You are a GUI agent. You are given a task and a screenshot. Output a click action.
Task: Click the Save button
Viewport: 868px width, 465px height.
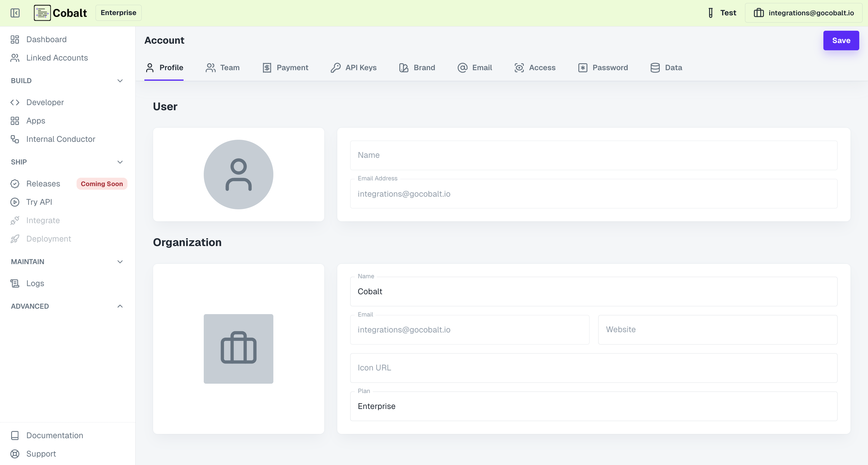click(841, 40)
